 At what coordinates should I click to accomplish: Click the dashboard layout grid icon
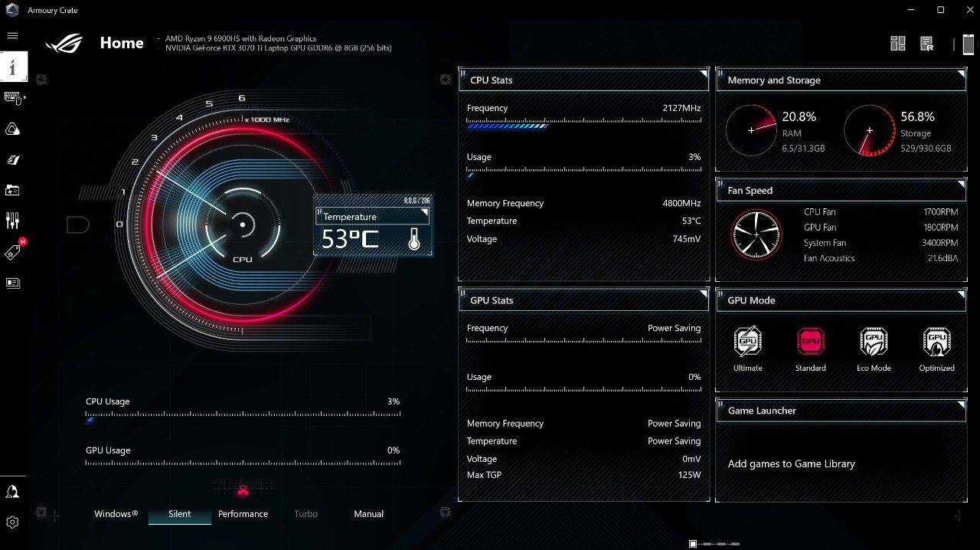tap(898, 44)
